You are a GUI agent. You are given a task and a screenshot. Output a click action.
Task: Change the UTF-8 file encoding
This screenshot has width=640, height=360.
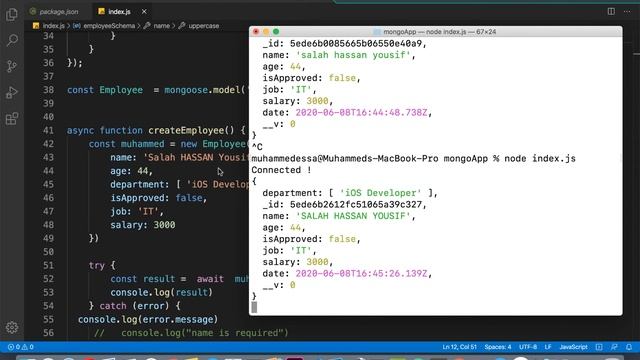pyautogui.click(x=528, y=347)
